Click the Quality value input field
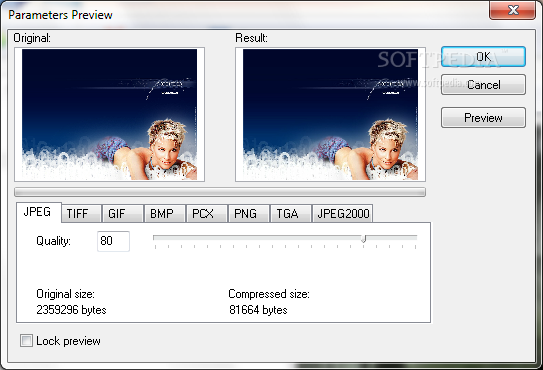 tap(113, 241)
